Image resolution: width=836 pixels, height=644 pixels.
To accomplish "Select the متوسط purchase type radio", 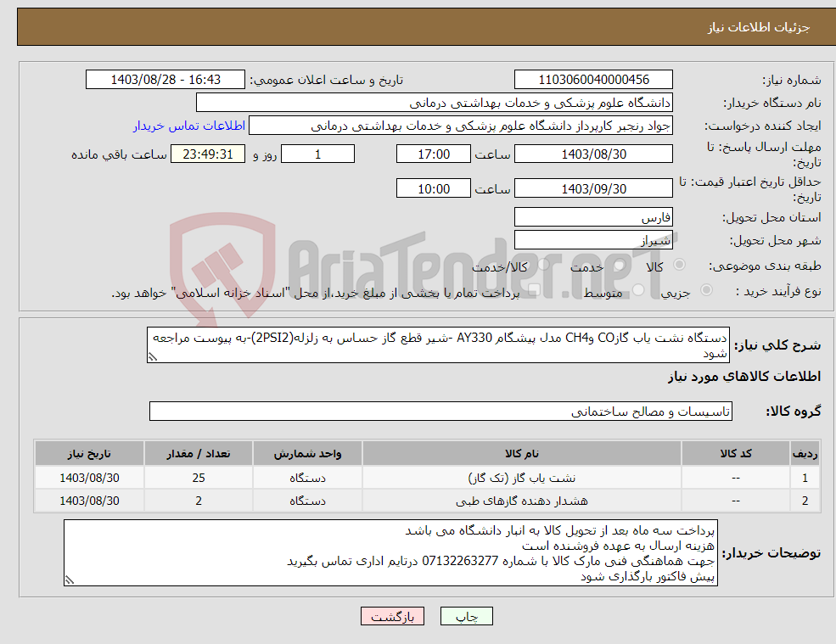I will [x=637, y=290].
